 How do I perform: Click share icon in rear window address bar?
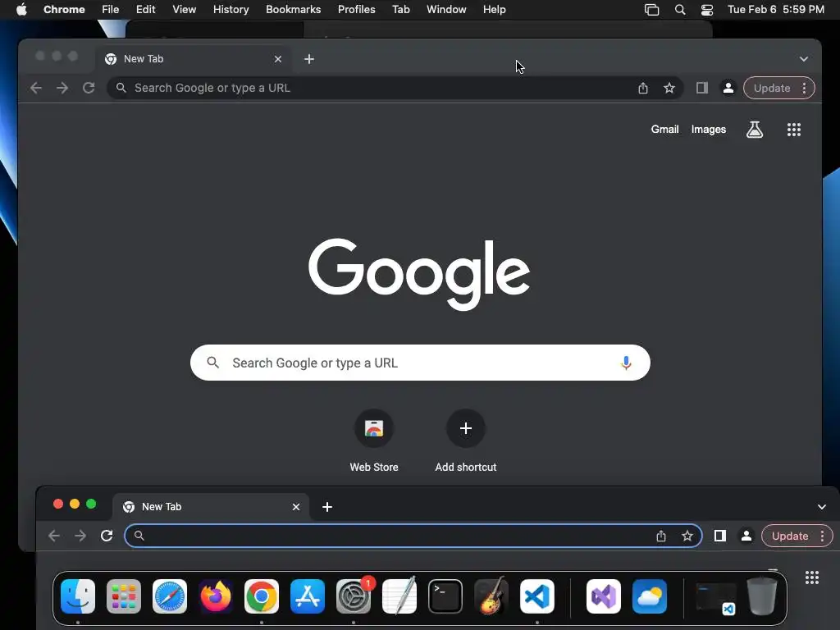643,88
